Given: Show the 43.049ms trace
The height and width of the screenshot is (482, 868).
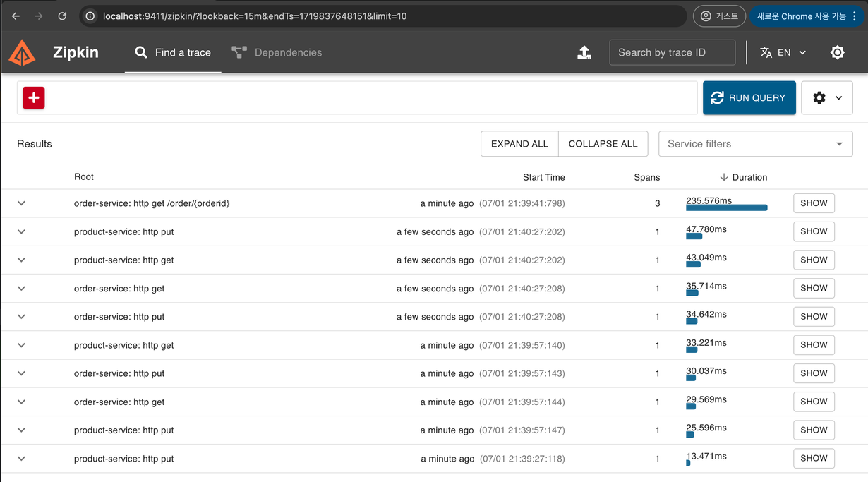Looking at the screenshot, I should coord(814,260).
